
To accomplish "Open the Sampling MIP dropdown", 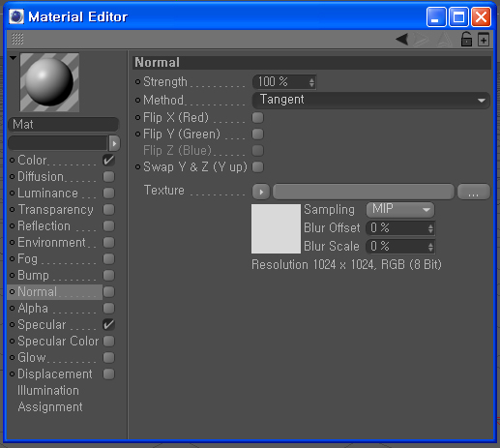I will pos(400,210).
